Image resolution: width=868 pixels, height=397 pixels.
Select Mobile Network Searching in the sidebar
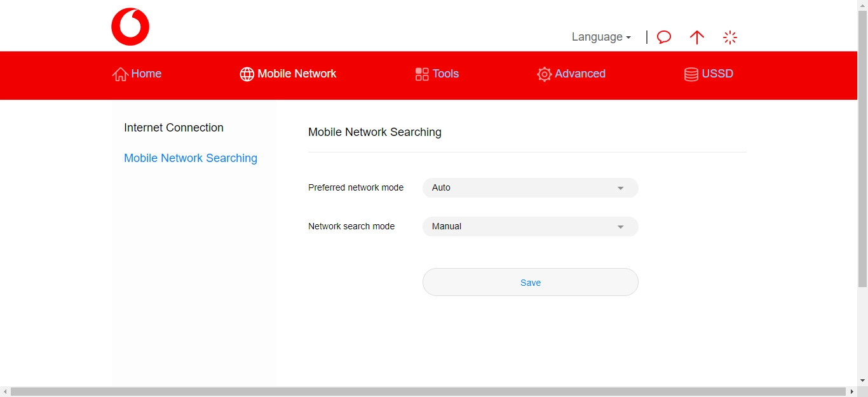(x=191, y=158)
